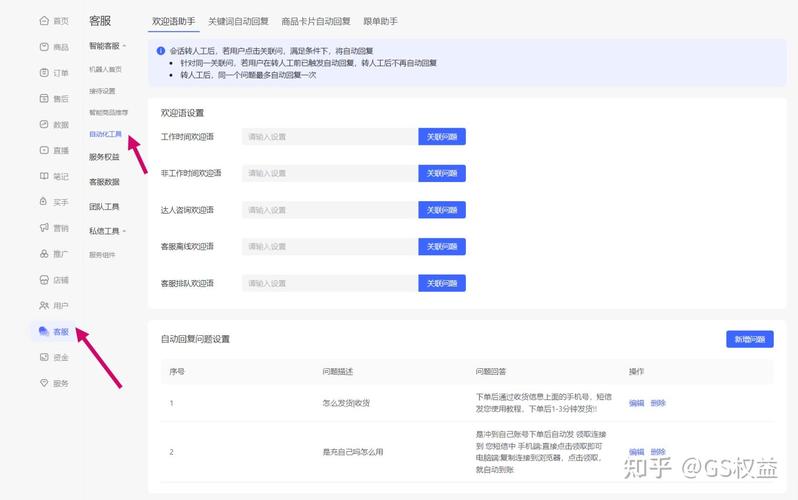Open the 订单 orders icon
The height and width of the screenshot is (500, 798).
[x=44, y=73]
